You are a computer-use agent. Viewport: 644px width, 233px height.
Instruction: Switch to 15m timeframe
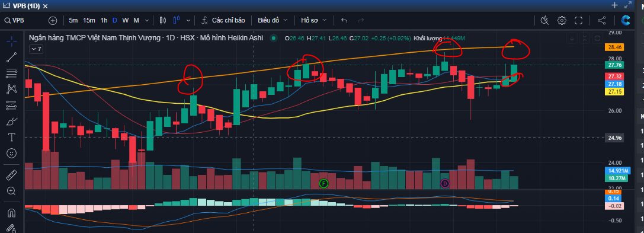click(89, 20)
